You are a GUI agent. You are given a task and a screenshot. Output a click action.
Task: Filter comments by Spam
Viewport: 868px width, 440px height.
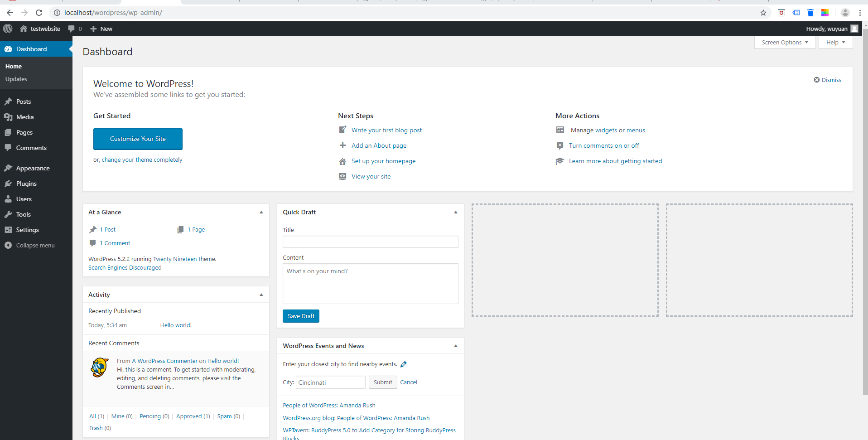click(224, 416)
